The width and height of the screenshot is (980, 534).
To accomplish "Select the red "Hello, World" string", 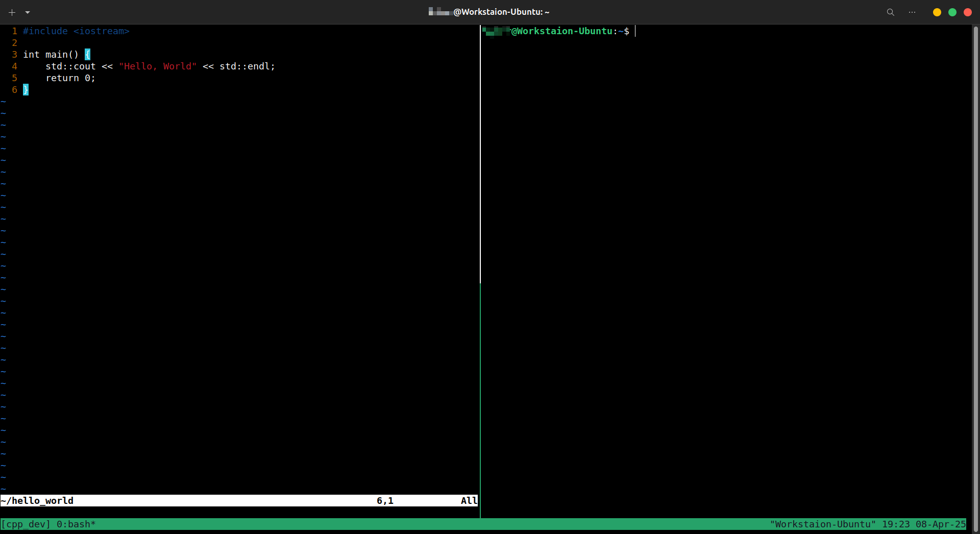I will coord(158,66).
